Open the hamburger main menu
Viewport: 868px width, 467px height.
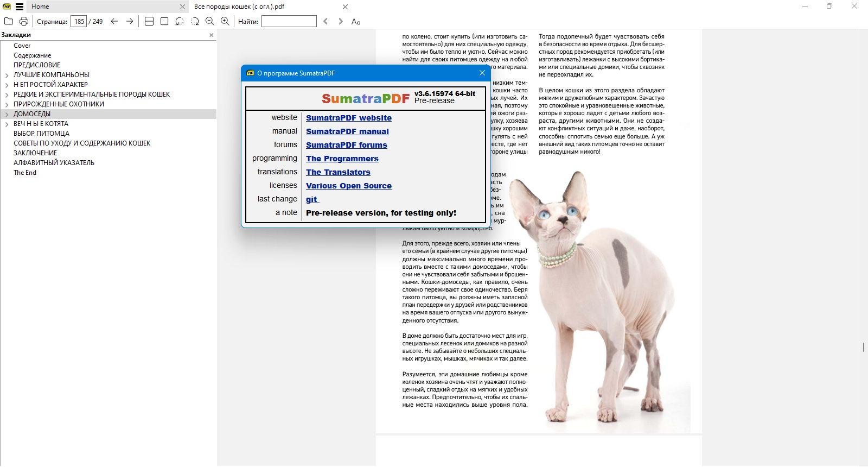(x=20, y=7)
